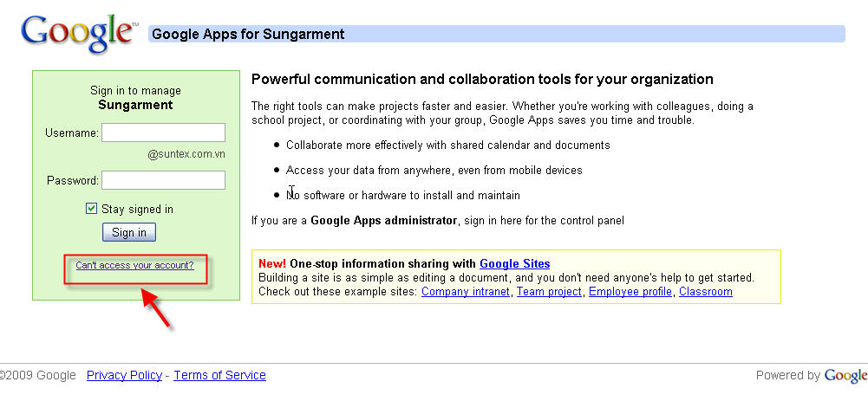Screen dimensions: 868x414
Task: Click the Google Apps administrator text
Action: [383, 221]
